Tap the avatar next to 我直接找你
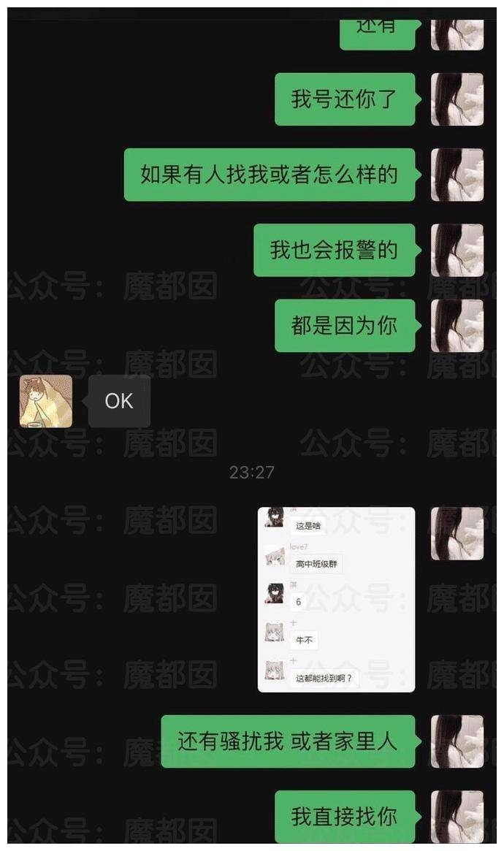Screen dimensions: 504x851 pyautogui.click(x=457, y=817)
